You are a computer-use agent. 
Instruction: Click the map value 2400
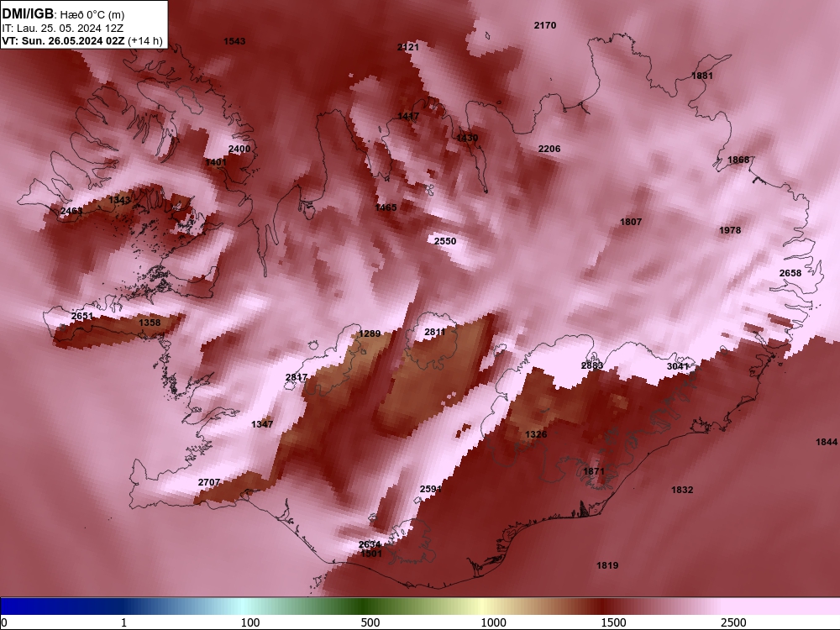[239, 149]
